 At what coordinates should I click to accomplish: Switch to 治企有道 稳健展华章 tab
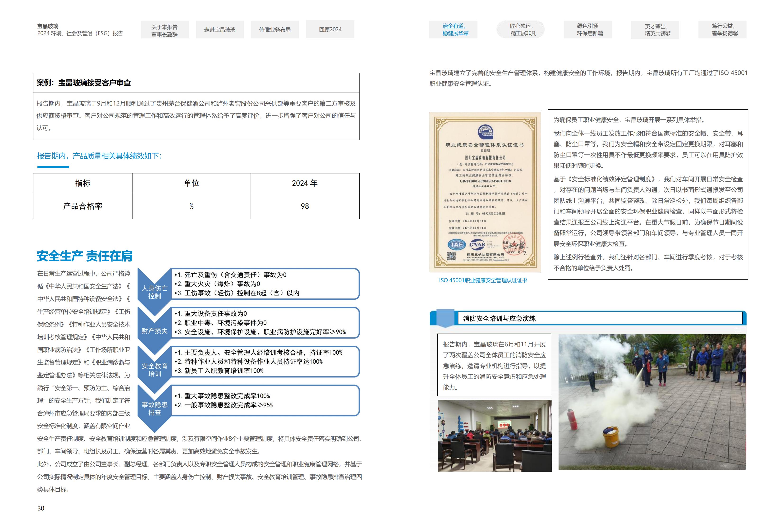coord(455,30)
